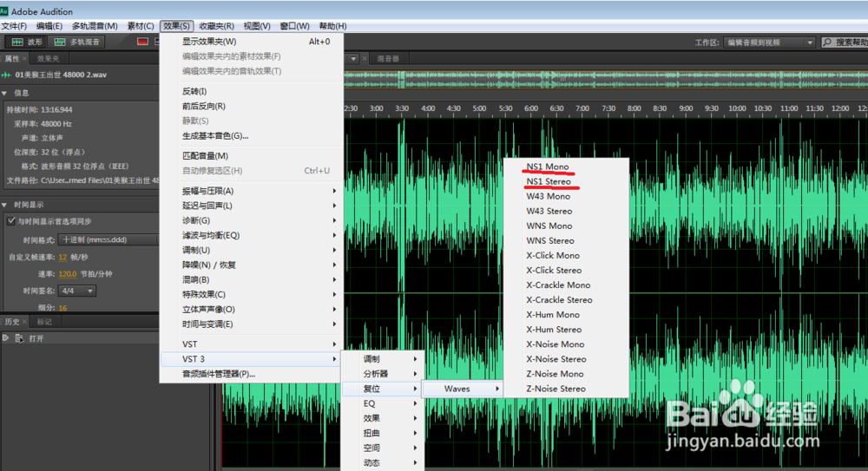Choose 前后反向(R) menu item
The height and width of the screenshot is (471, 868).
pyautogui.click(x=250, y=107)
